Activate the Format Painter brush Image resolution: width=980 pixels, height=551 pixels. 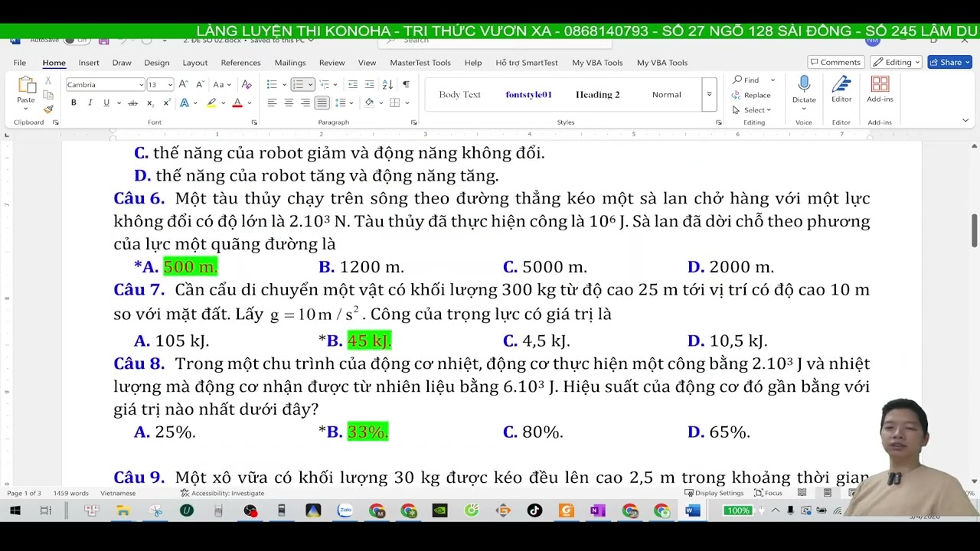click(x=47, y=109)
